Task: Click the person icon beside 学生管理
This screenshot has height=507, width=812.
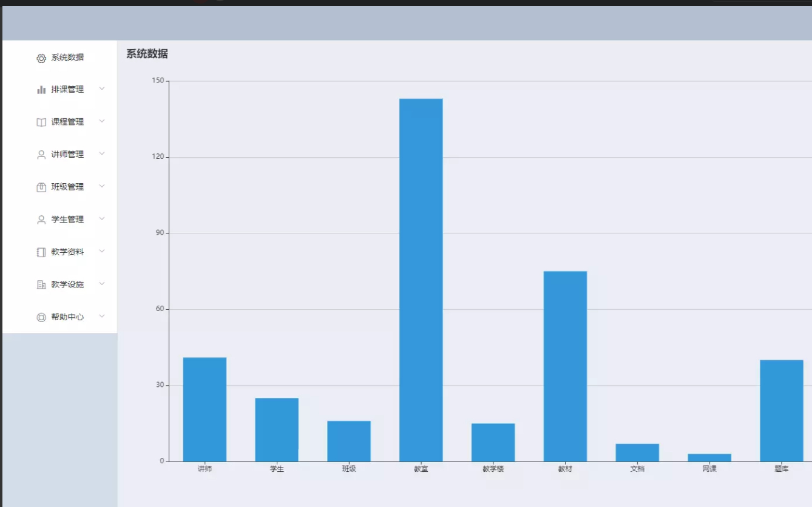Action: (x=41, y=220)
